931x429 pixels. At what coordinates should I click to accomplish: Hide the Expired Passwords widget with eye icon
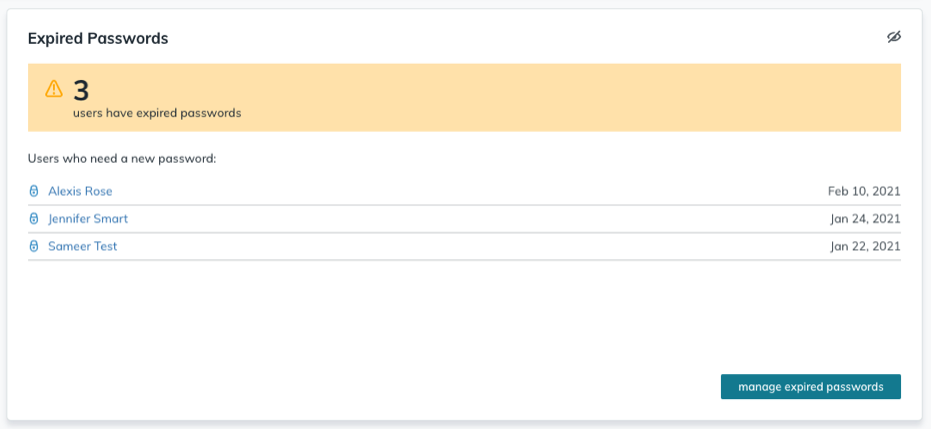click(x=893, y=37)
